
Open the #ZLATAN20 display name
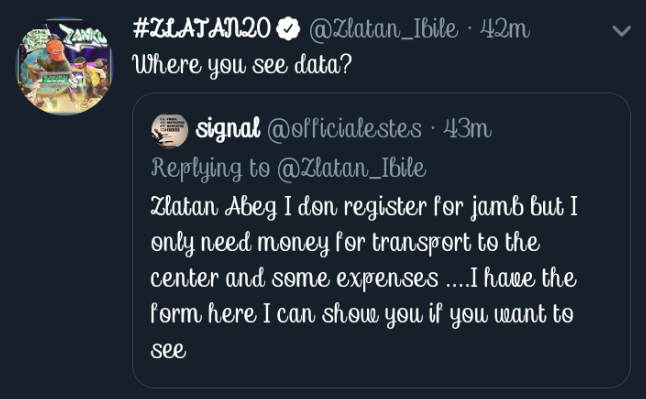click(202, 29)
